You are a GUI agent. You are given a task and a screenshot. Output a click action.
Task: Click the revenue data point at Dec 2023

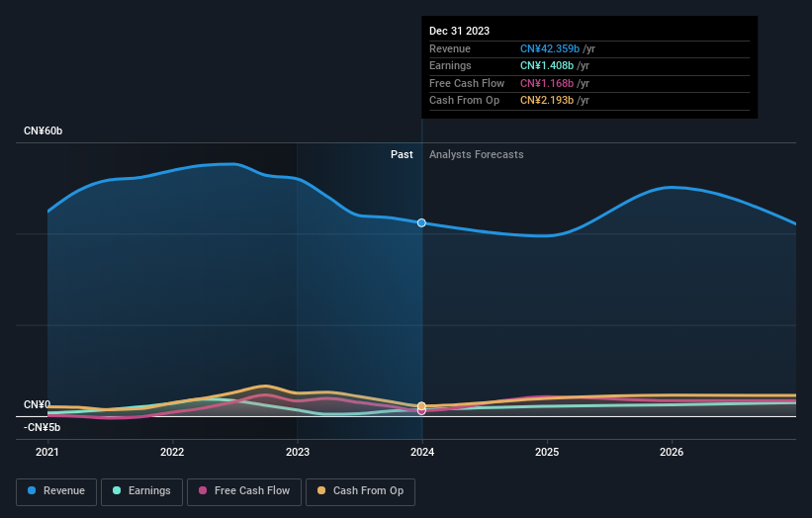click(x=421, y=223)
